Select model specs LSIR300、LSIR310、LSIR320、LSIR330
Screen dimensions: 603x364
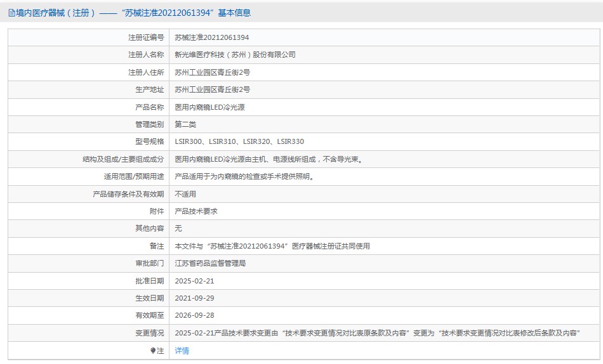[x=239, y=141]
